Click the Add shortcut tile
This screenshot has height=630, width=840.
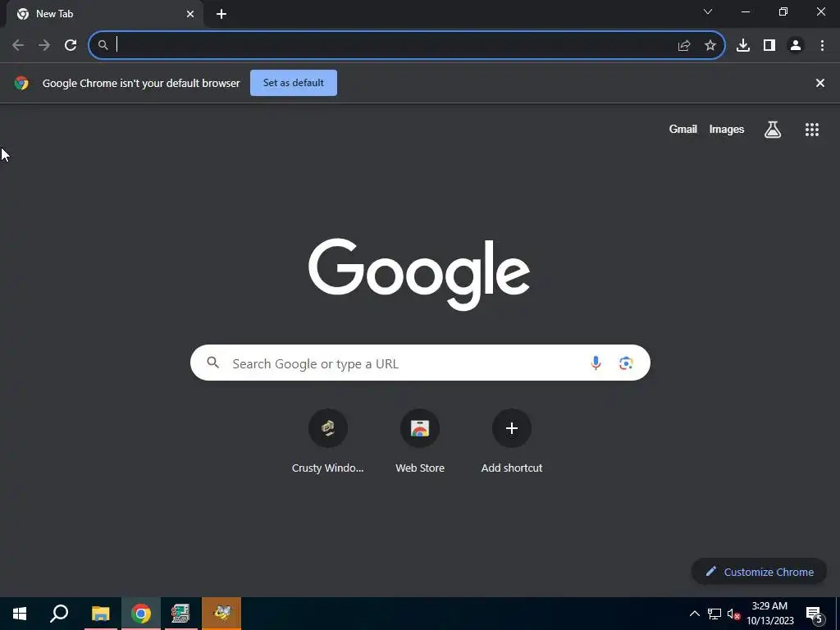(512, 441)
